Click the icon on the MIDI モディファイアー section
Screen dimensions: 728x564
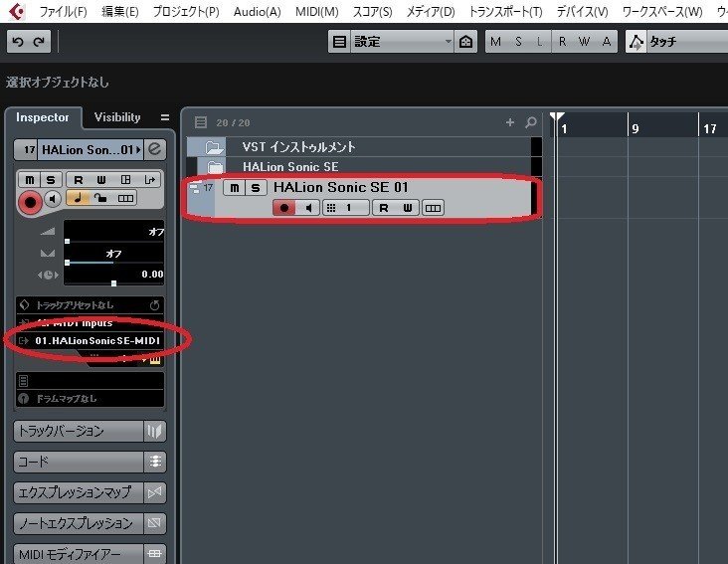tap(154, 554)
